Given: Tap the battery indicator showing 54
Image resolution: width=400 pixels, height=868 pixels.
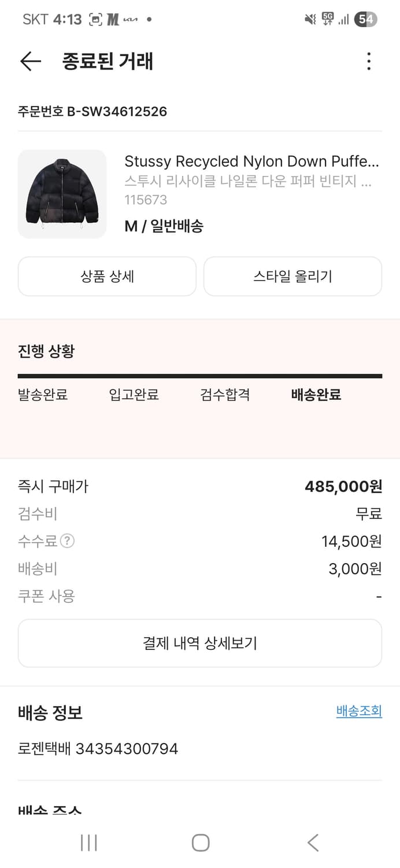Looking at the screenshot, I should tap(366, 19).
